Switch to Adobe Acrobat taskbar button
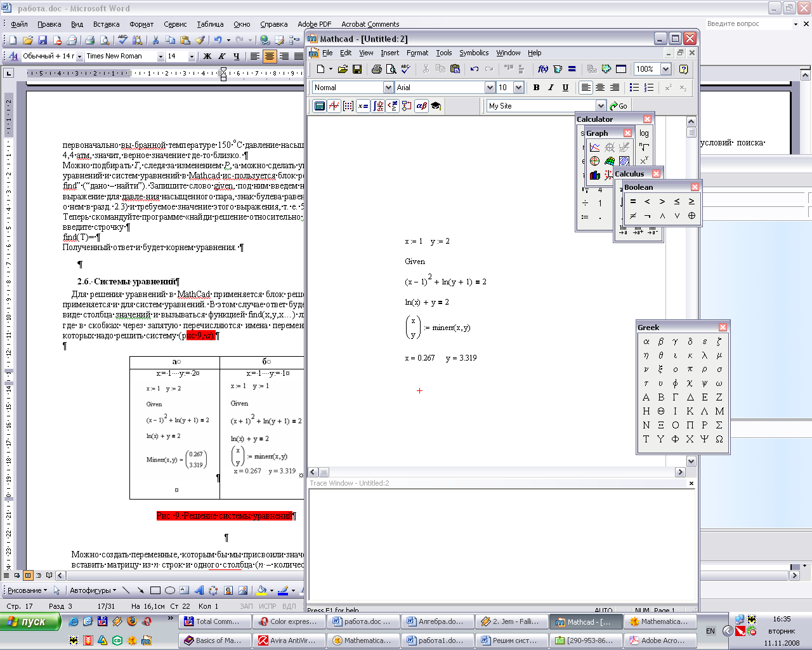 click(x=659, y=640)
